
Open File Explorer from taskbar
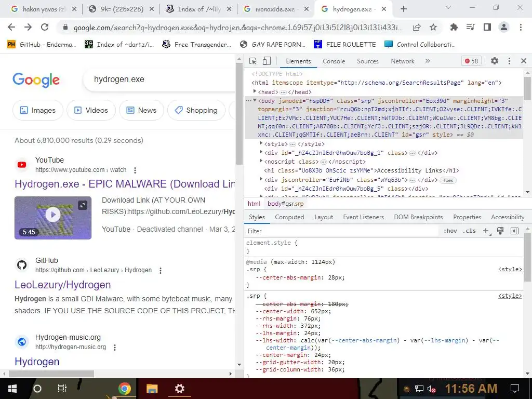click(x=152, y=389)
